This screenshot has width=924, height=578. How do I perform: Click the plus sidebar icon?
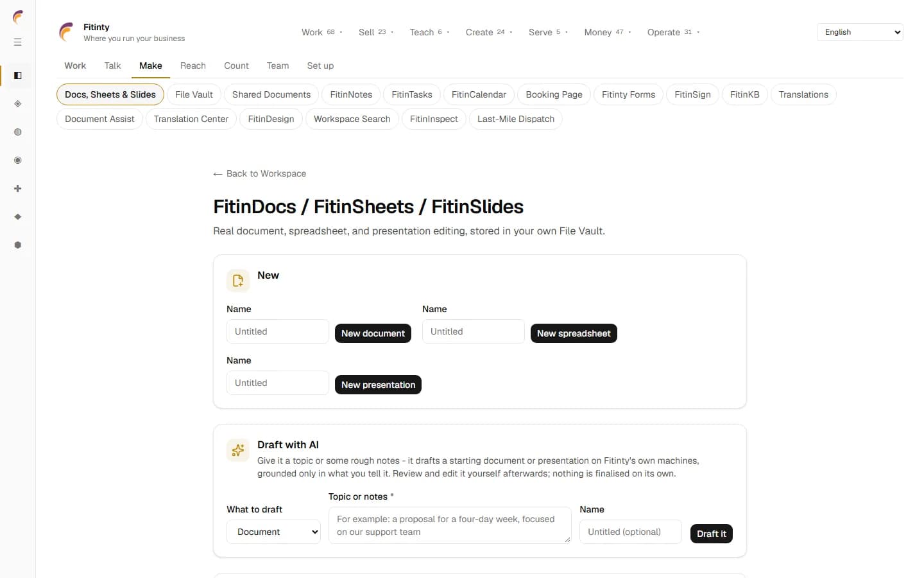(17, 189)
